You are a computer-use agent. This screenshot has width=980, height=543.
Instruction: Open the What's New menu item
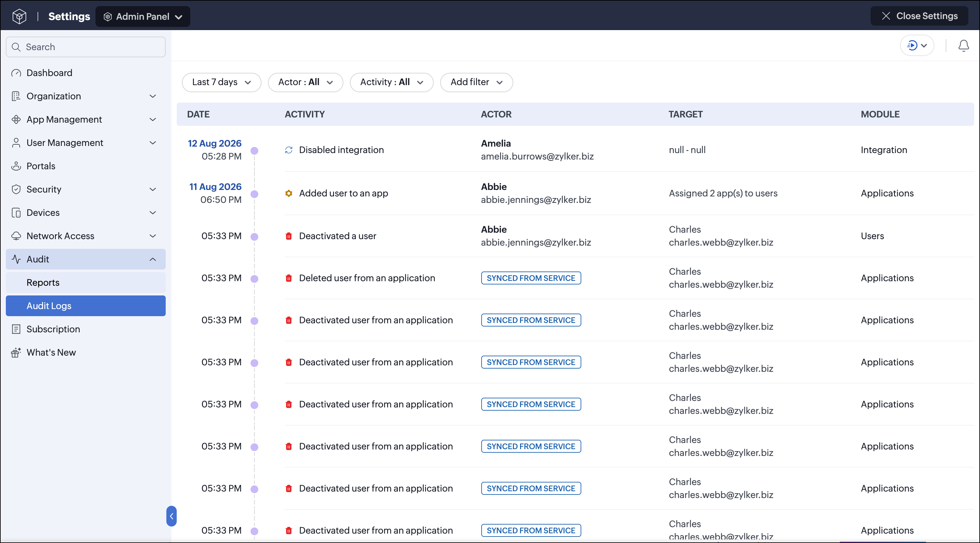pos(85,352)
